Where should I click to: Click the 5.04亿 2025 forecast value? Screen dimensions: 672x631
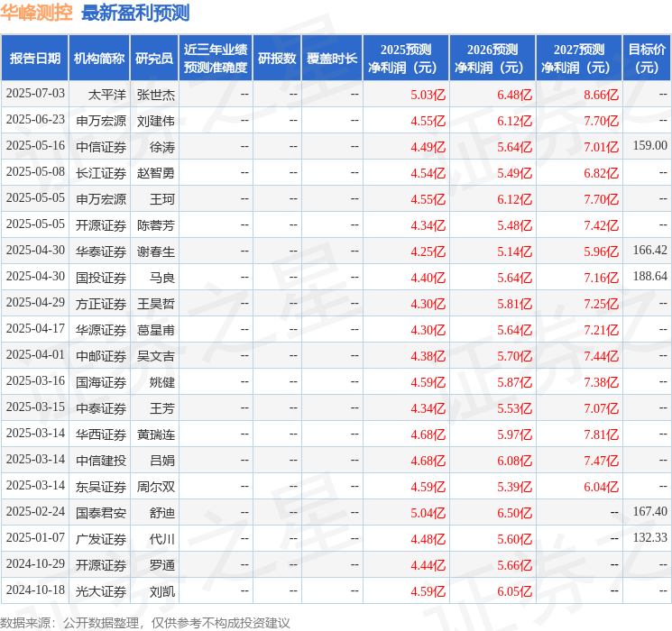(x=428, y=513)
